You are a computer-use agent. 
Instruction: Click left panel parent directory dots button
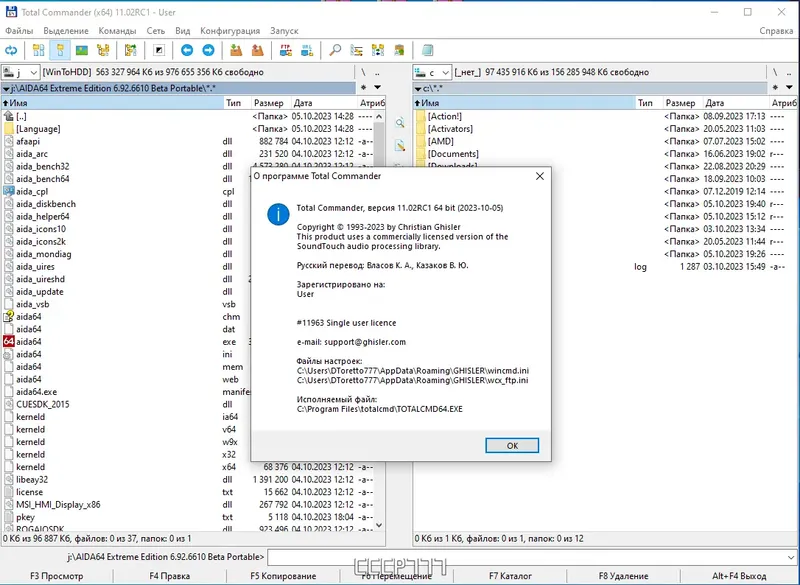378,72
